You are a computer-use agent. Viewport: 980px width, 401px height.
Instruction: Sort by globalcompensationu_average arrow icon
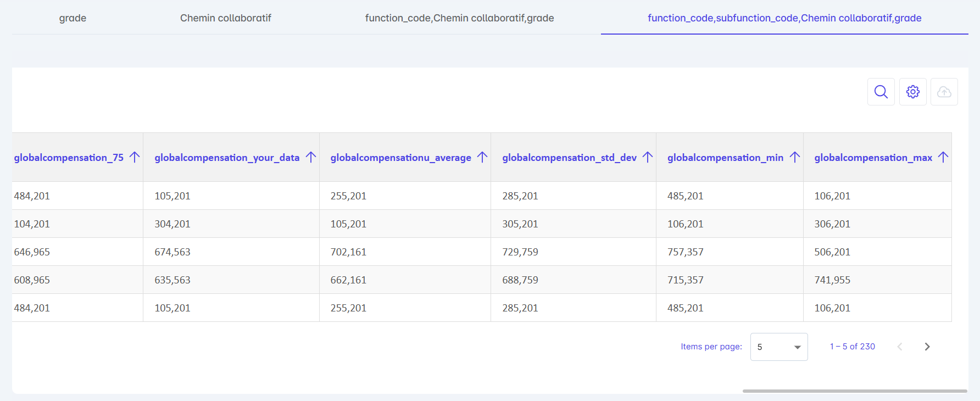click(482, 158)
